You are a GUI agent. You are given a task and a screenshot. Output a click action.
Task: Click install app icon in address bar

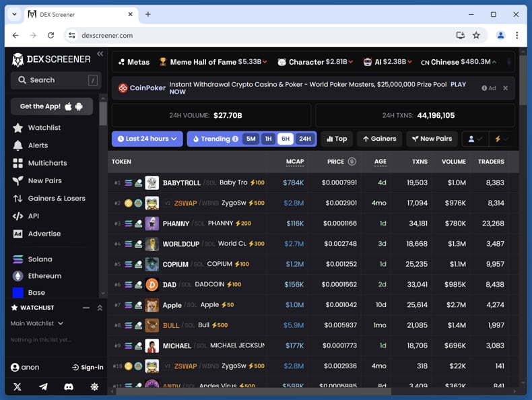click(461, 35)
